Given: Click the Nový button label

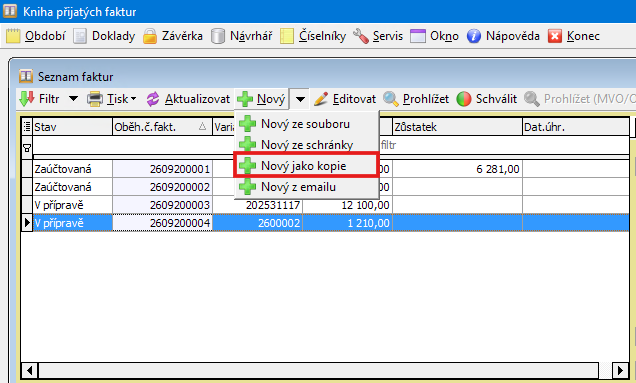Looking at the screenshot, I should point(271,99).
